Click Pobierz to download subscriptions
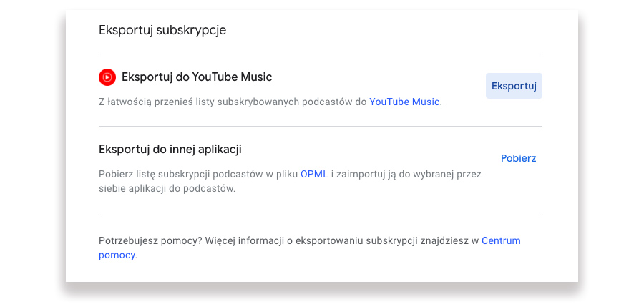The height and width of the screenshot is (307, 644). (x=518, y=158)
